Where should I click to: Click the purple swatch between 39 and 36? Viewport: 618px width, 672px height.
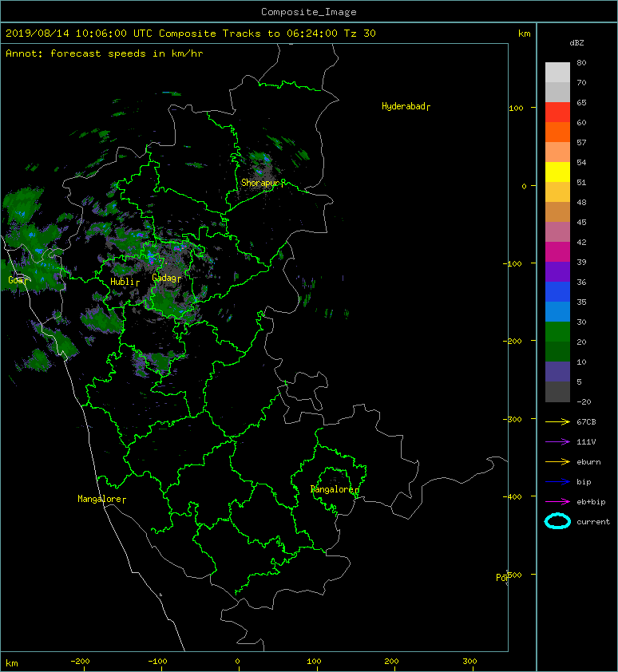pyautogui.click(x=557, y=272)
